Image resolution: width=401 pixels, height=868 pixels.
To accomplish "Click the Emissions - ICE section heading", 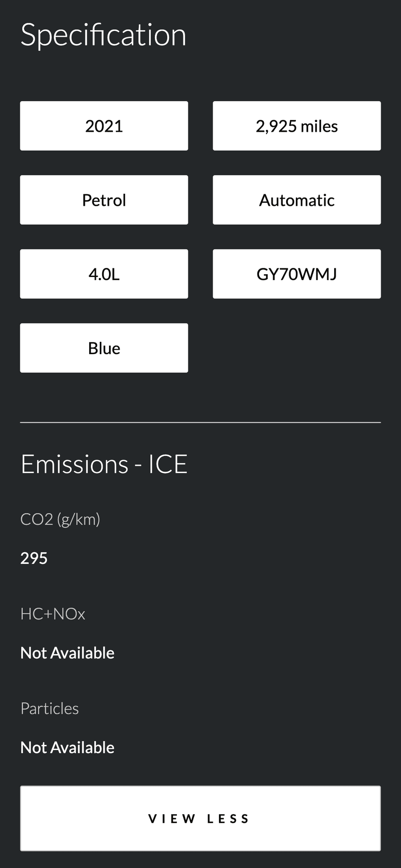I will pyautogui.click(x=104, y=463).
